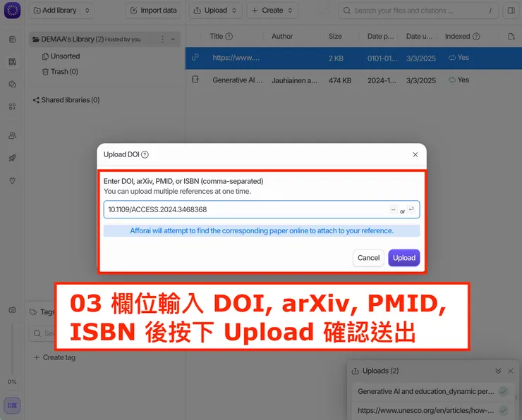Click the rocket icon in sidebar

pos(12,158)
